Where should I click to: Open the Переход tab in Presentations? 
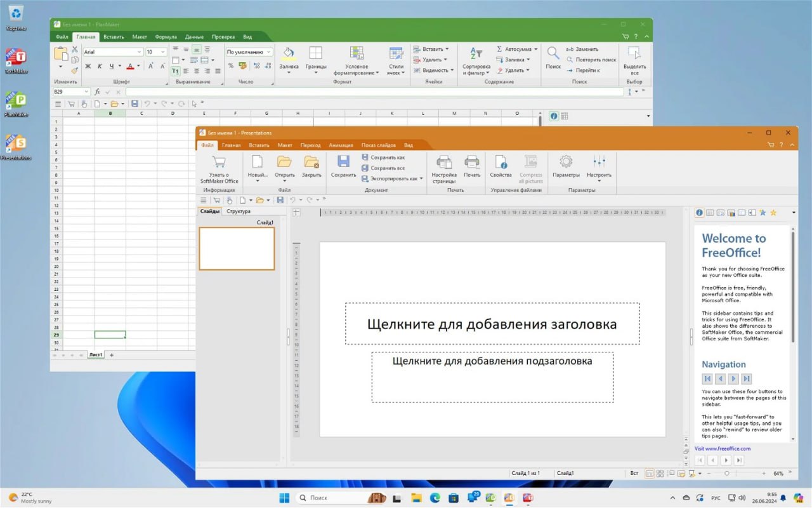[310, 145]
